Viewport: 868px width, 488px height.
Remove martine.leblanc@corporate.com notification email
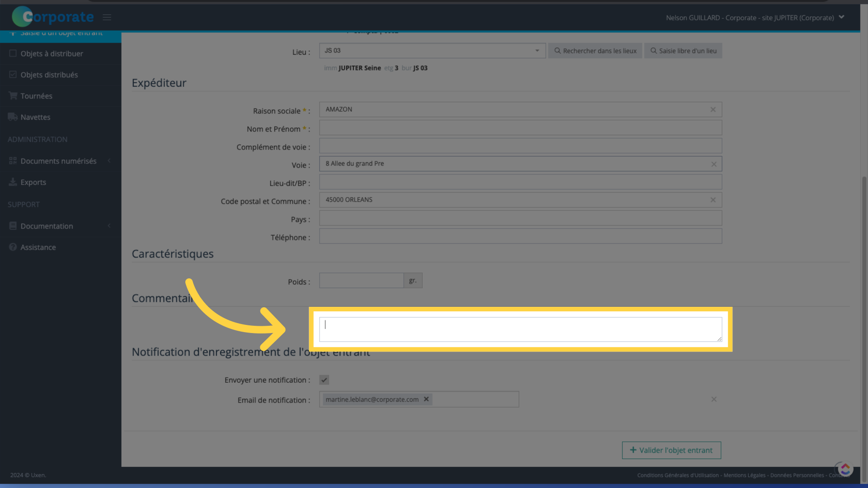(426, 399)
